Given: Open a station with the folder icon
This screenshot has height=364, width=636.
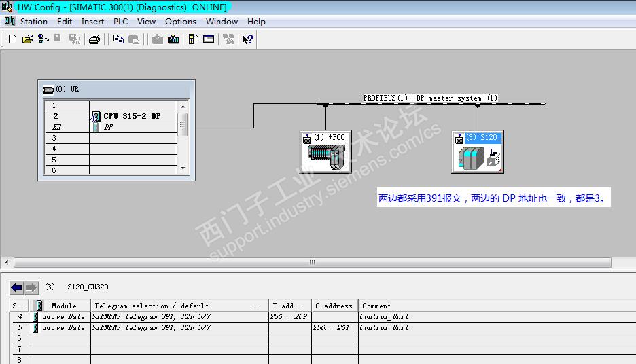Looking at the screenshot, I should coord(27,39).
